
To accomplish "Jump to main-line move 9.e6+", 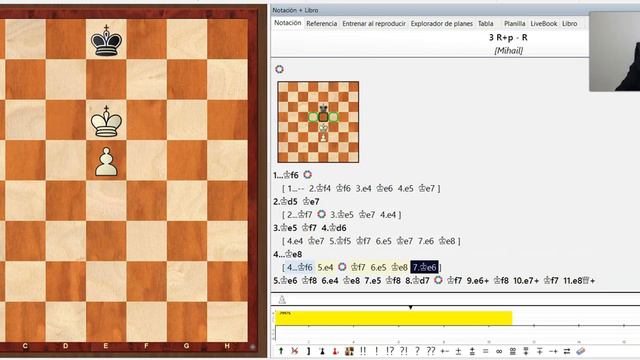I will click(478, 281).
